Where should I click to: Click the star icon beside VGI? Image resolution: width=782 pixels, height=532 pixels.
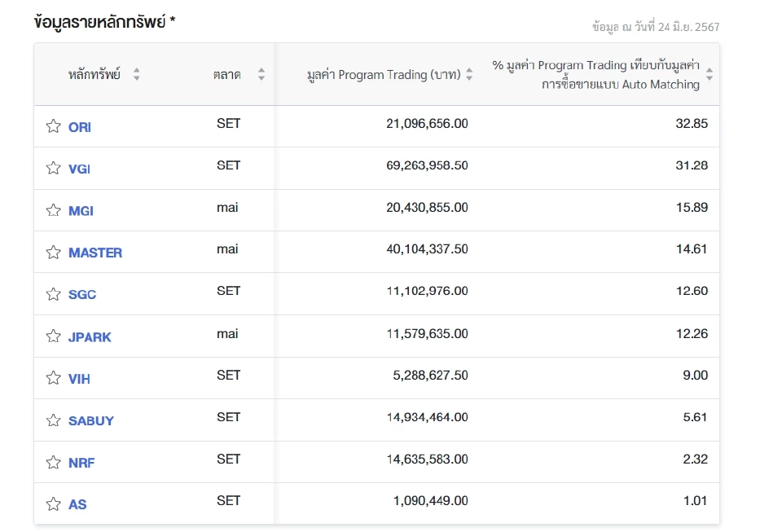(x=53, y=168)
